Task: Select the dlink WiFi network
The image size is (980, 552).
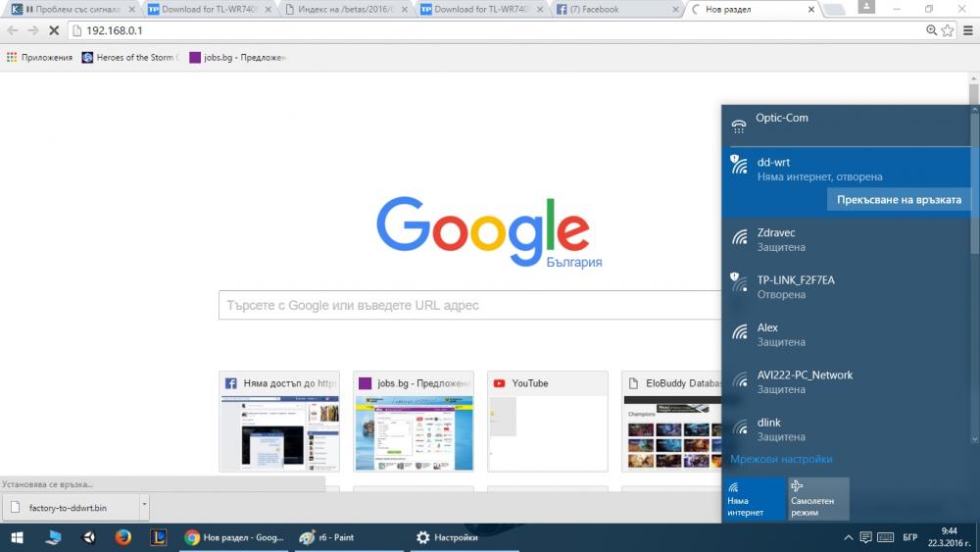Action: tap(847, 429)
